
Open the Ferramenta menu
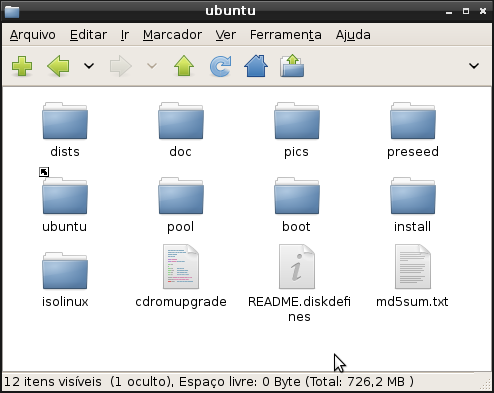(286, 35)
